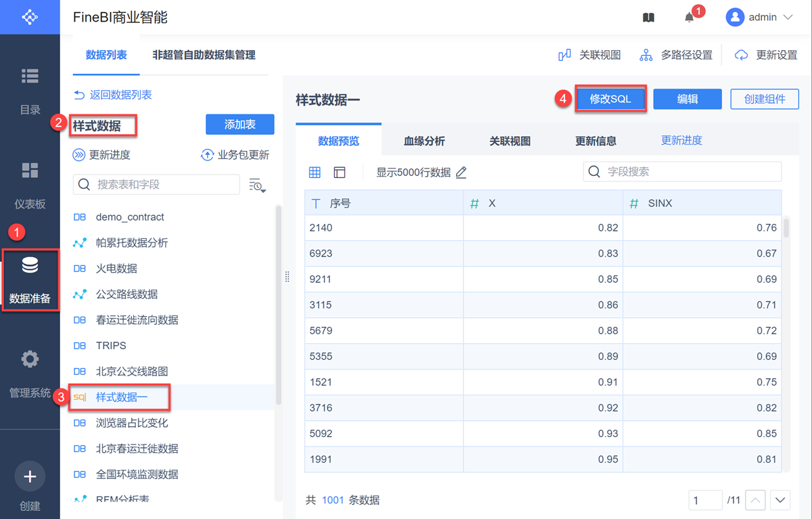Open the Management System (管理系统) gear icon
This screenshot has width=812, height=519.
(30, 359)
